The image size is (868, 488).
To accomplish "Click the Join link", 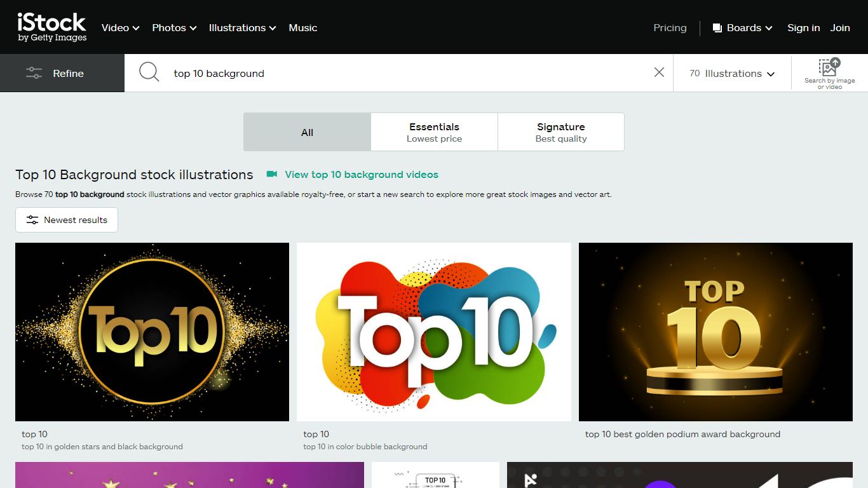I will coord(840,28).
